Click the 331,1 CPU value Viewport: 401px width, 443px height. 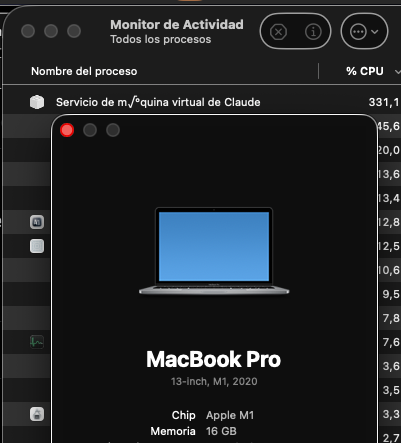(384, 102)
